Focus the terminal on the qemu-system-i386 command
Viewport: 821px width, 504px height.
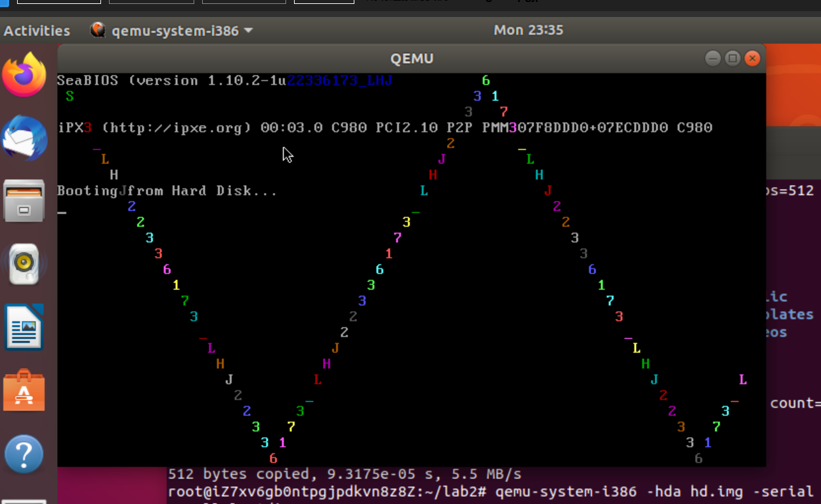(x=654, y=492)
